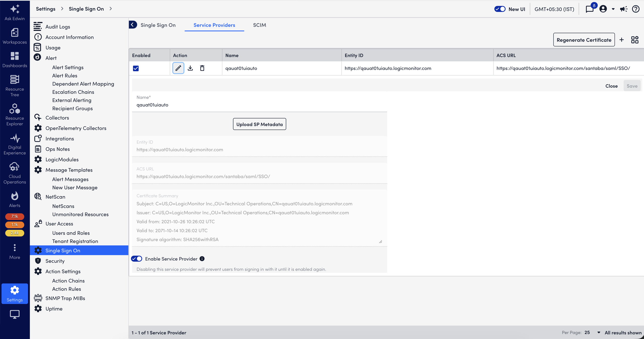Open the Alerts page
The image size is (644, 339).
pyautogui.click(x=15, y=200)
